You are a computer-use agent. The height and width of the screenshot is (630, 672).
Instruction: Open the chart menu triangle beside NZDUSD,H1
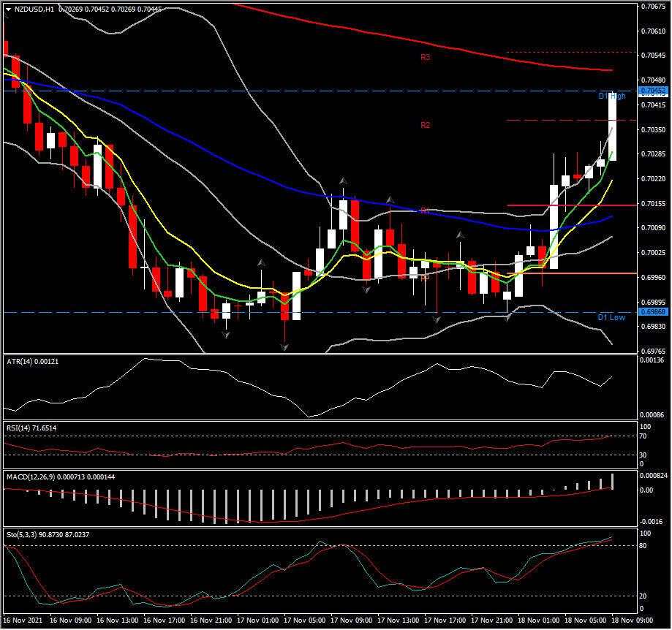point(8,9)
